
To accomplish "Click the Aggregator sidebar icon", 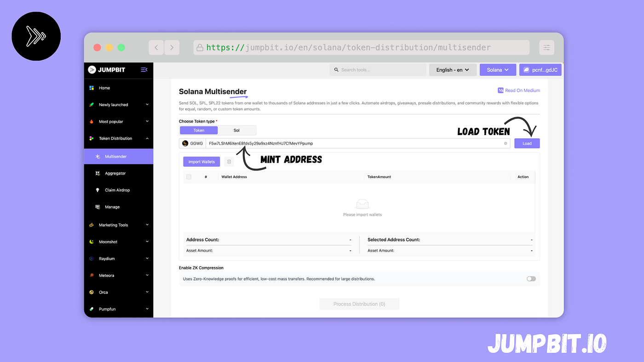I will pyautogui.click(x=98, y=173).
